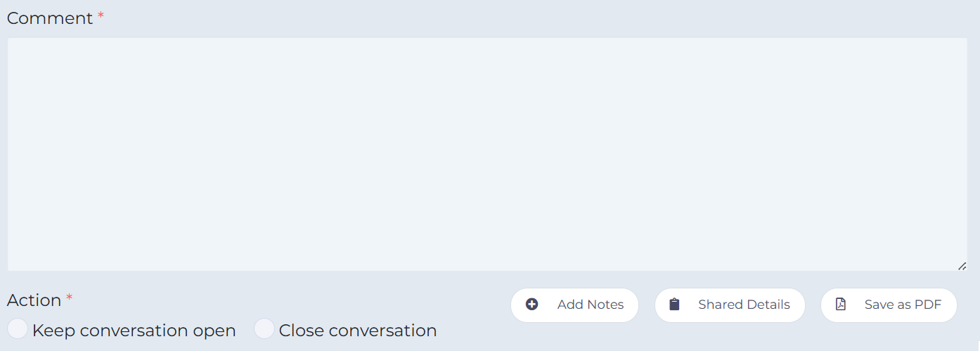The width and height of the screenshot is (980, 351).
Task: Click the clipboard icon on Shared Details
Action: click(675, 305)
